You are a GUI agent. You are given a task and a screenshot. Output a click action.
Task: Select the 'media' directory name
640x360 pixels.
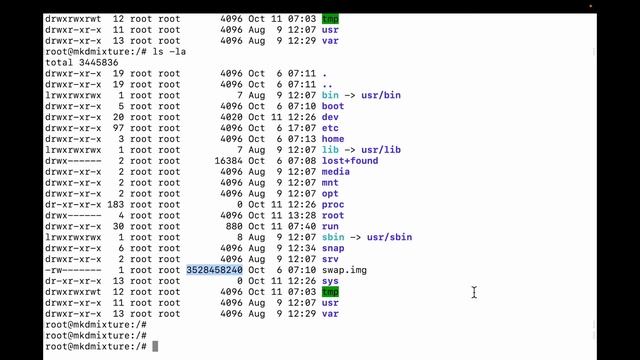point(336,172)
